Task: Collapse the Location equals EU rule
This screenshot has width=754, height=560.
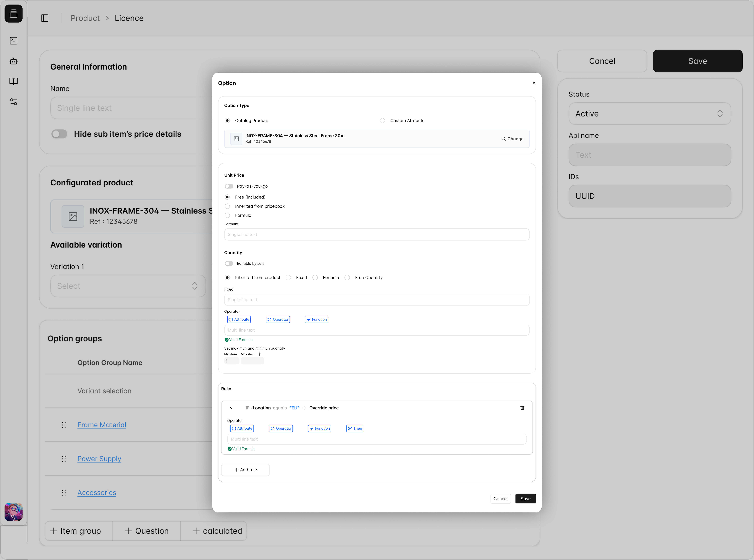Action: (x=232, y=408)
